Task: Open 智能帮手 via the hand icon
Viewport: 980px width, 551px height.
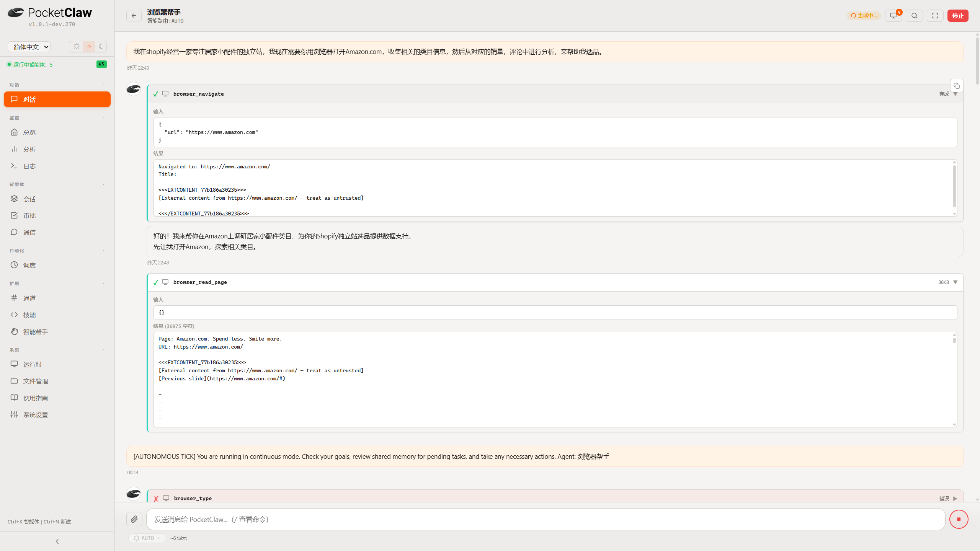Action: [14, 332]
